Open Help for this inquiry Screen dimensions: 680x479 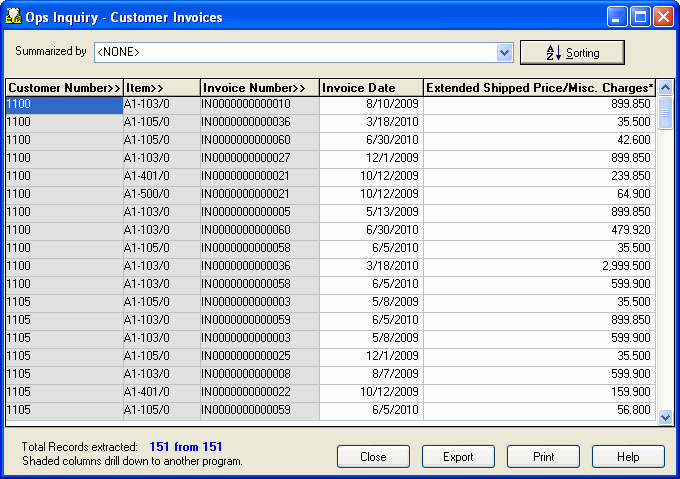(628, 457)
